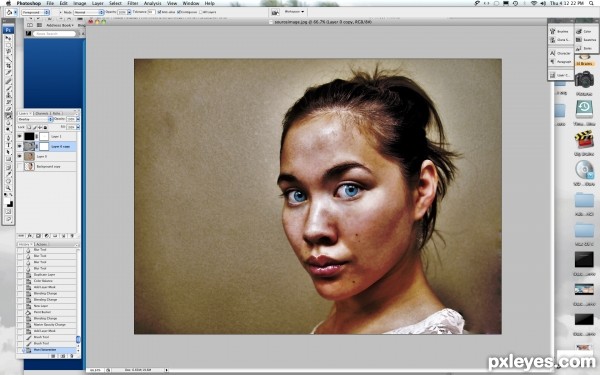Click the Tolerance input field
Image resolution: width=600 pixels, height=375 pixels.
click(151, 12)
